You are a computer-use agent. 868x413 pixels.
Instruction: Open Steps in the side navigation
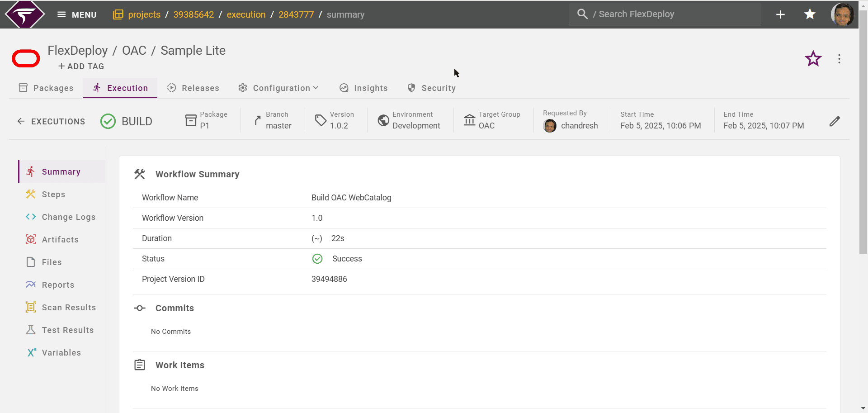tap(61, 194)
